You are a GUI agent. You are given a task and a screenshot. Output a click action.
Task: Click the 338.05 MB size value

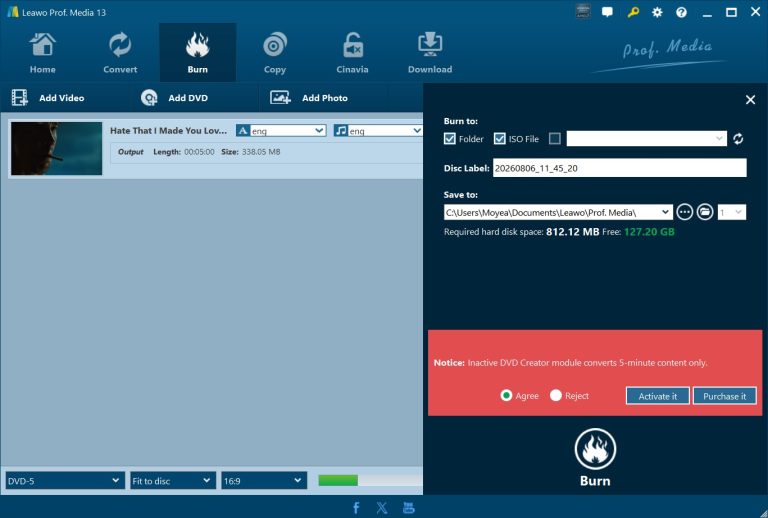point(261,152)
